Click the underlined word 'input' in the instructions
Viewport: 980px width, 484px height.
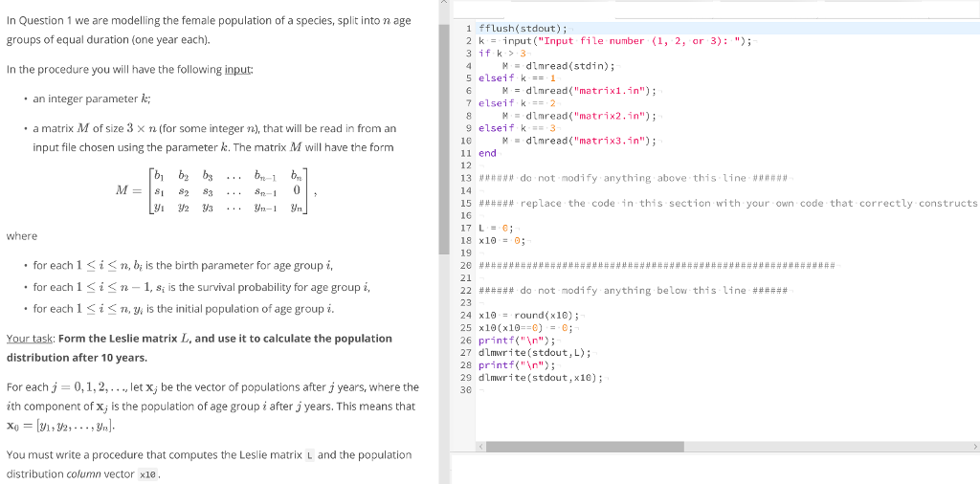[x=238, y=69]
